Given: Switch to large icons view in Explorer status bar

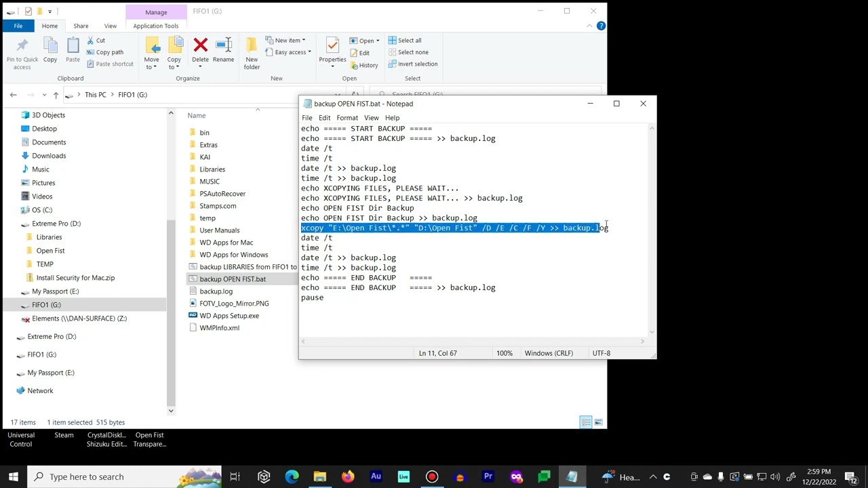Looking at the screenshot, I should click(x=598, y=422).
